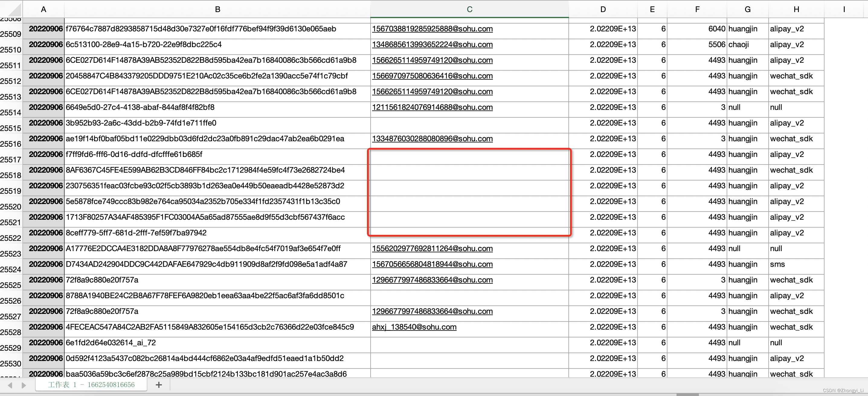
Task: Switch to sheet tab 工作表 1 - 1662540816656
Action: [x=91, y=385]
